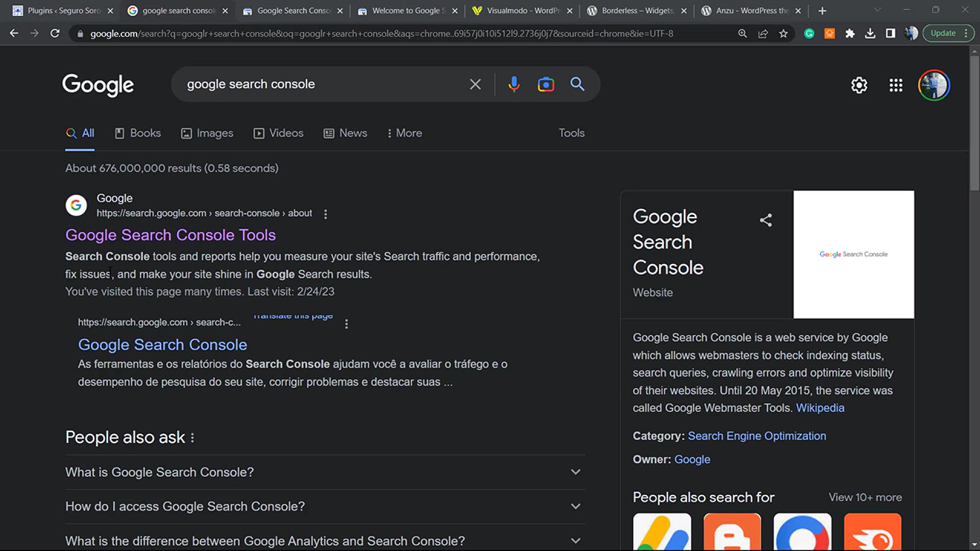The height and width of the screenshot is (551, 980).
Task: Open the Wikipedia link in knowledge panel
Action: tap(820, 408)
